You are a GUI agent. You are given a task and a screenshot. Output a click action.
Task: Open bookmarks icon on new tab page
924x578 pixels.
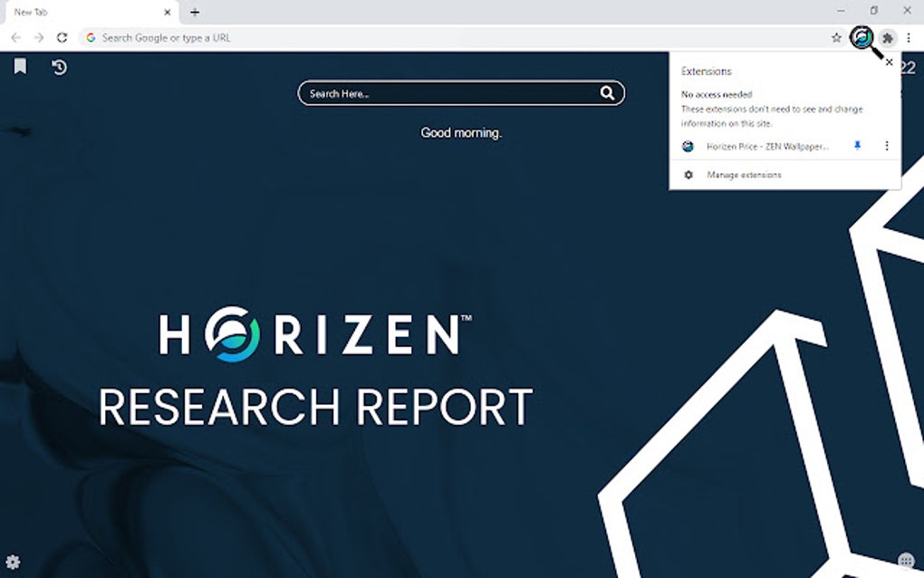click(x=20, y=66)
